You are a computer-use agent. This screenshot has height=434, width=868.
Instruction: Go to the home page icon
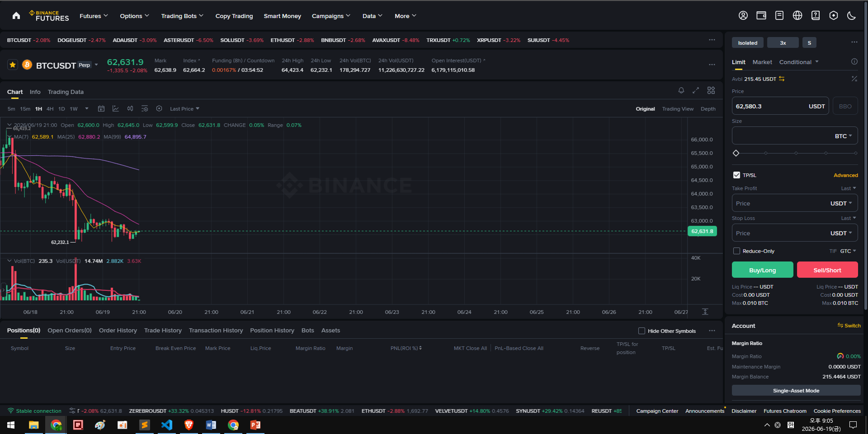(x=16, y=16)
